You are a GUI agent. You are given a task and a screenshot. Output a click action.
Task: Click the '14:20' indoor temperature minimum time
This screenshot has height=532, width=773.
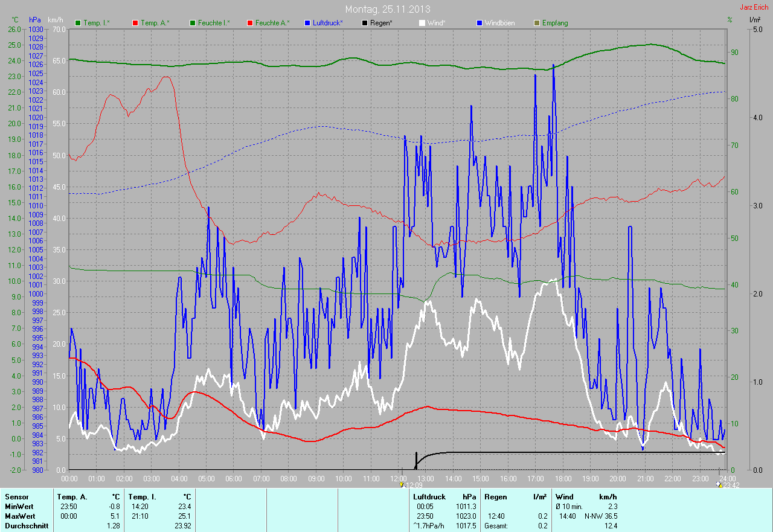click(x=140, y=507)
